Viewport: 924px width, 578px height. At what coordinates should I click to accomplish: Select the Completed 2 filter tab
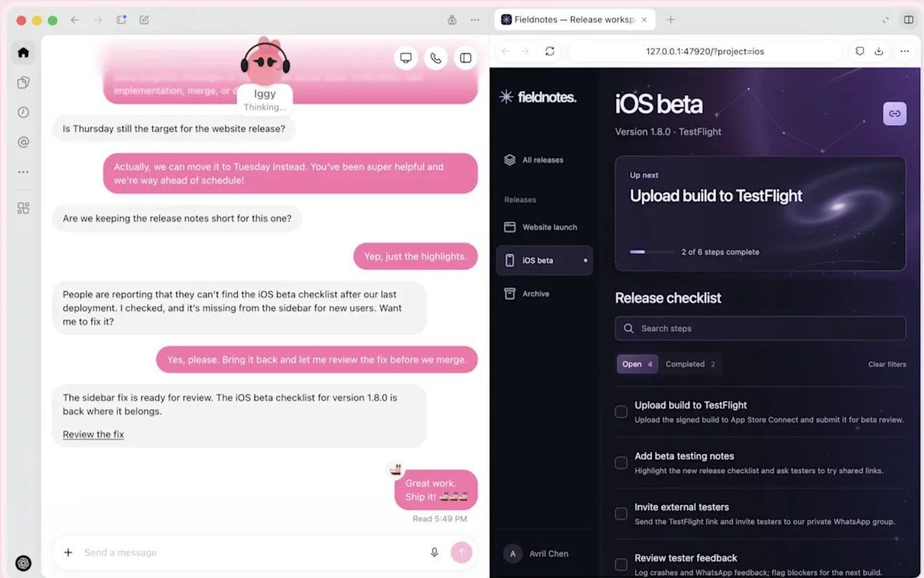click(x=690, y=364)
